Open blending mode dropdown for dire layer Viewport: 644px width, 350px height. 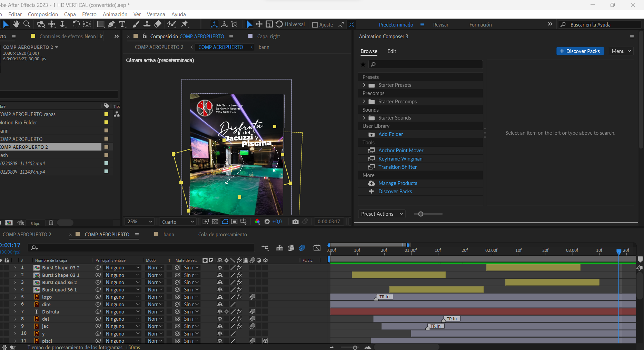coord(155,305)
